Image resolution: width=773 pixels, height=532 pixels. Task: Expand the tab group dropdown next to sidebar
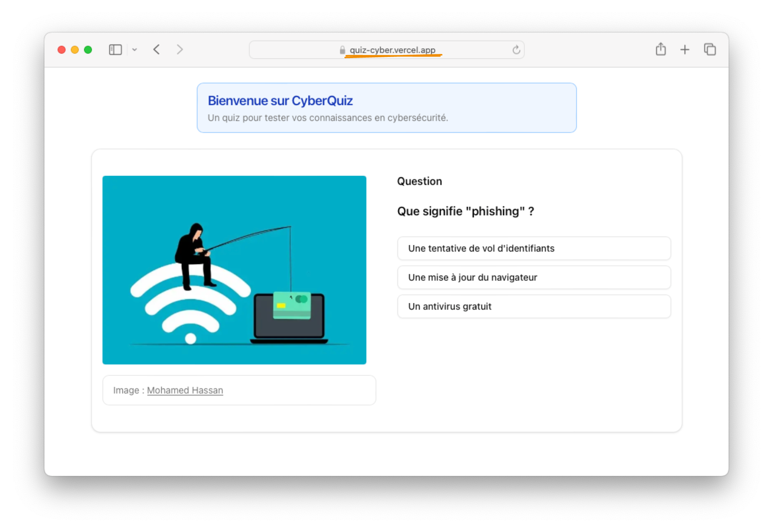[135, 49]
